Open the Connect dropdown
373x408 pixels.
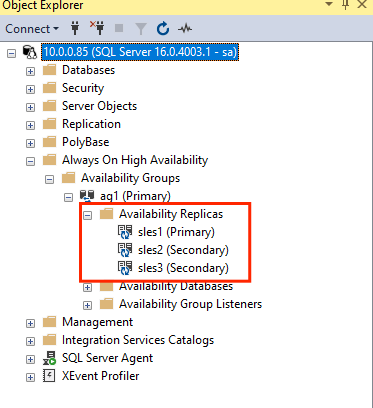pos(32,29)
